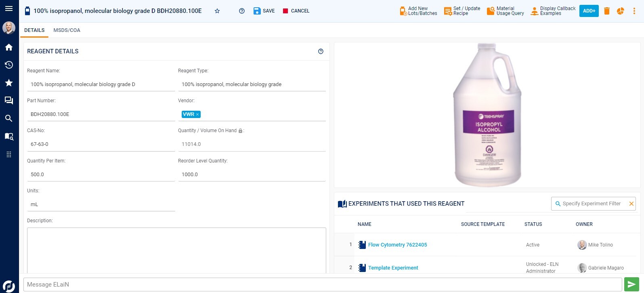Viewport: 644px width, 293px height.
Task: Open Display Callback Examples
Action: pos(553,11)
